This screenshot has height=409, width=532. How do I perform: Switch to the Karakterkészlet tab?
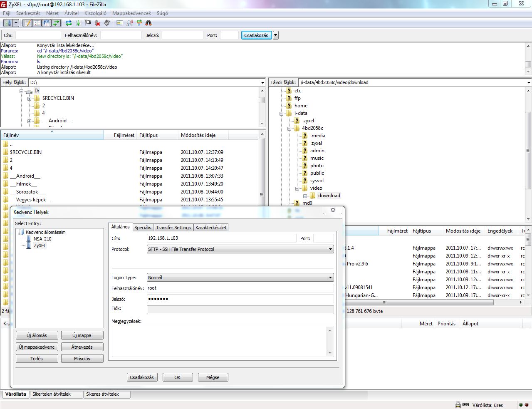211,228
